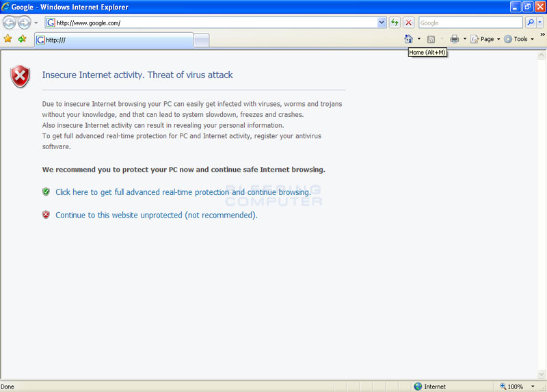Image resolution: width=547 pixels, height=392 pixels.
Task: Click 'get full advanced real-time protection' link
Action: pos(183,192)
